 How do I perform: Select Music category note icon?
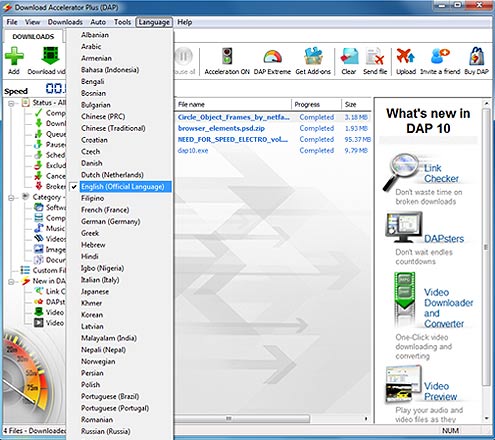(x=39, y=228)
